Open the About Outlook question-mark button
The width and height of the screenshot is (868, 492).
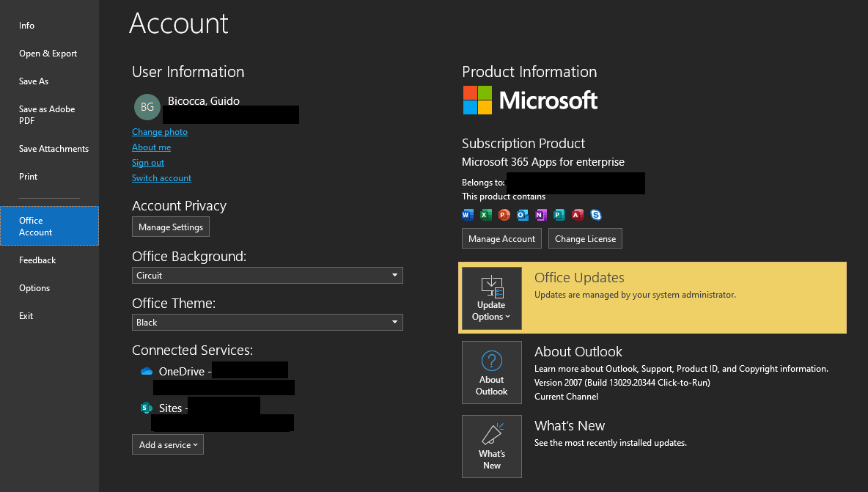[x=492, y=372]
